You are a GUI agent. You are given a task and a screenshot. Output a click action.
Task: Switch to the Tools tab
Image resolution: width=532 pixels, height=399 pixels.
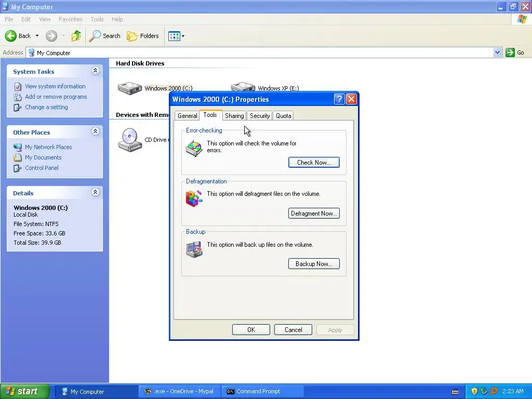coord(210,115)
